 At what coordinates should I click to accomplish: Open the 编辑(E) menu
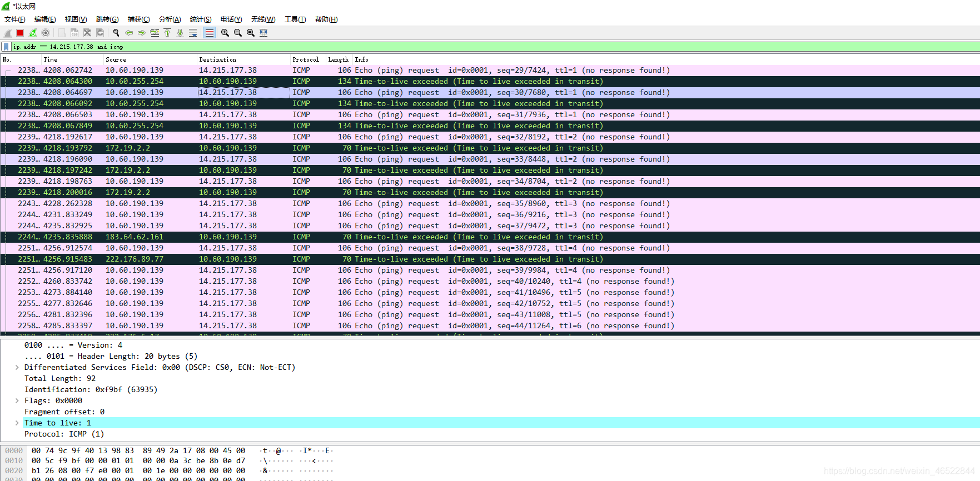(45, 19)
